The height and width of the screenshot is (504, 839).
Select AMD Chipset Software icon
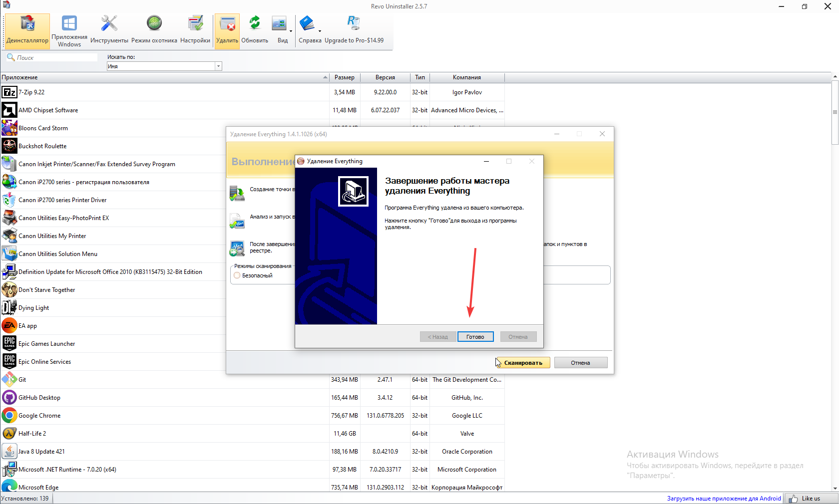(9, 110)
